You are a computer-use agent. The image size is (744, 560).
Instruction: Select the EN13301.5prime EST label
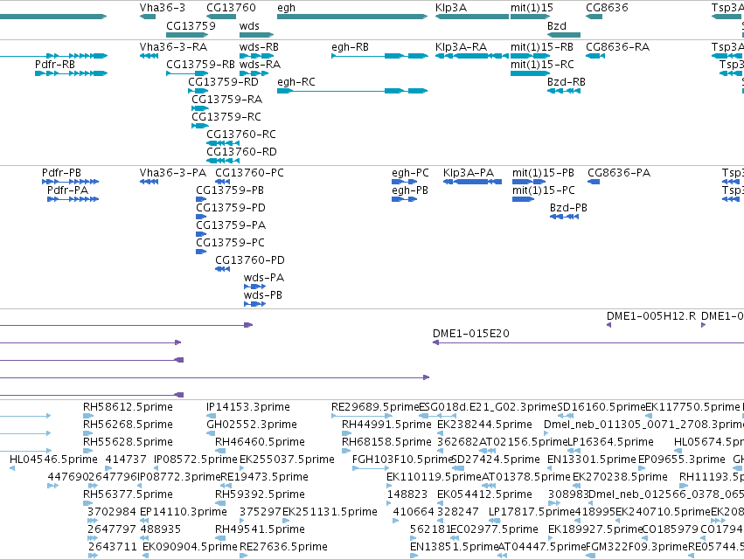591,460
